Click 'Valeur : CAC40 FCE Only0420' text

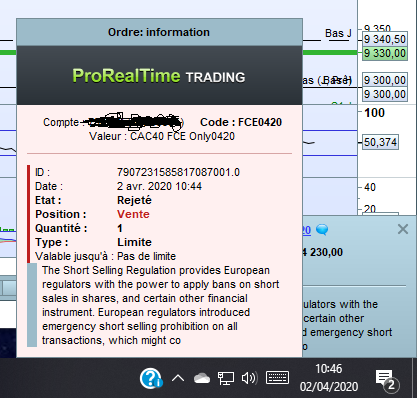pyautogui.click(x=162, y=136)
